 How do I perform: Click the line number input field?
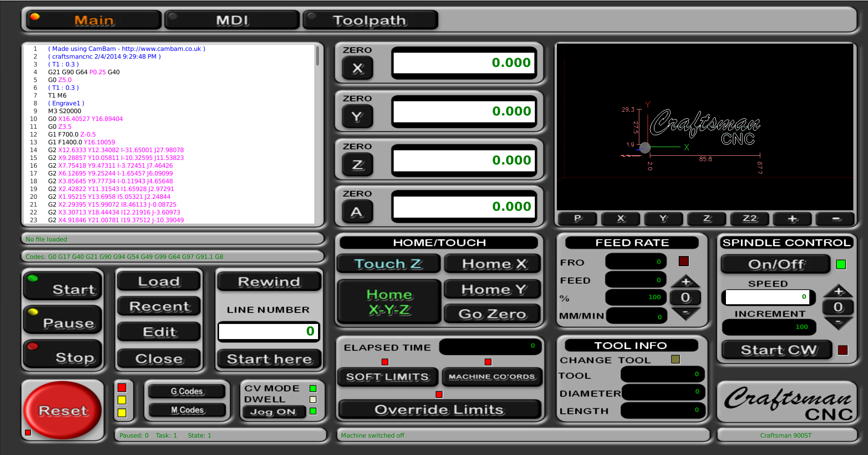[x=269, y=331]
